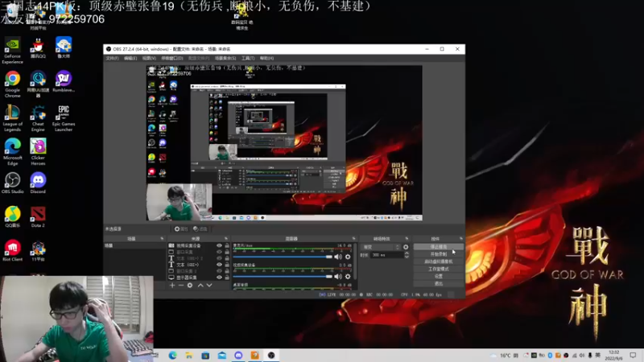The width and height of the screenshot is (644, 362).
Task: Open the Scene Collection (S) menu
Action: (x=225, y=58)
